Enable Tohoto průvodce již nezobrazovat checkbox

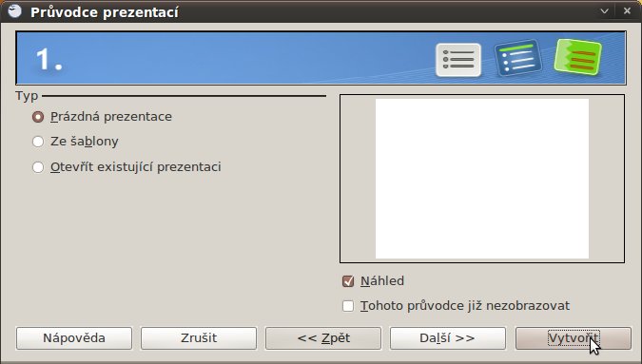point(348,306)
